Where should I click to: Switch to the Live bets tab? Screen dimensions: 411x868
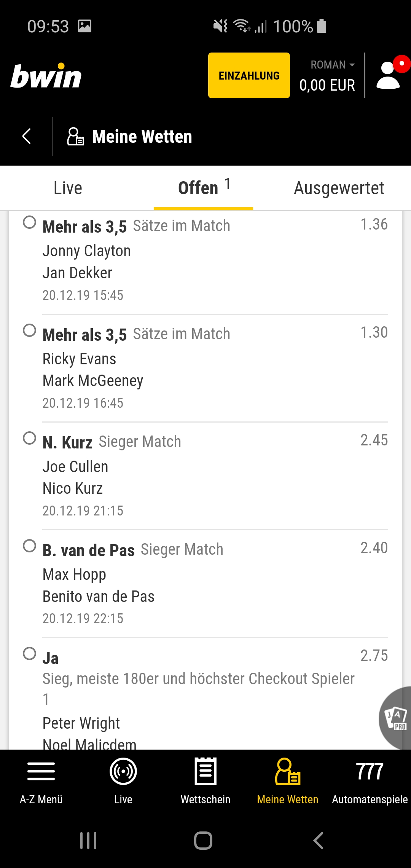pyautogui.click(x=68, y=188)
